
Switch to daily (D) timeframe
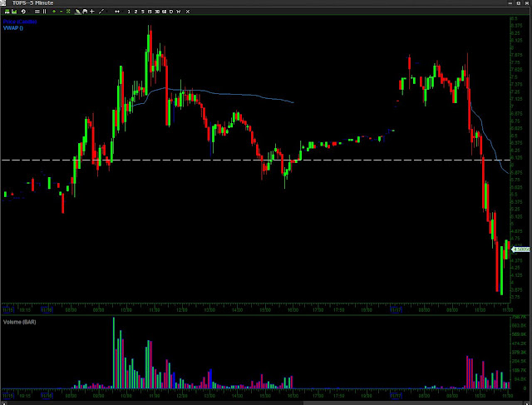click(x=171, y=12)
